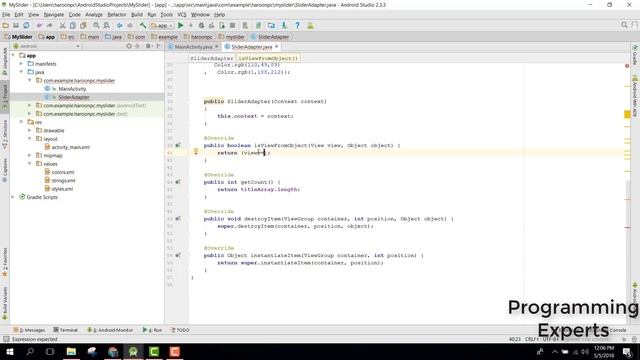Click the Open folder toolbar icon
The width and height of the screenshot is (640, 360).
click(x=6, y=25)
